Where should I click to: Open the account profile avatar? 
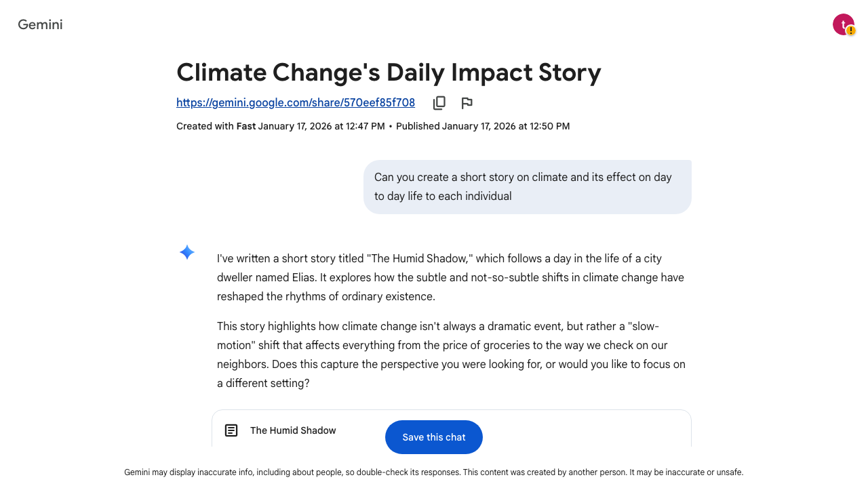click(842, 24)
